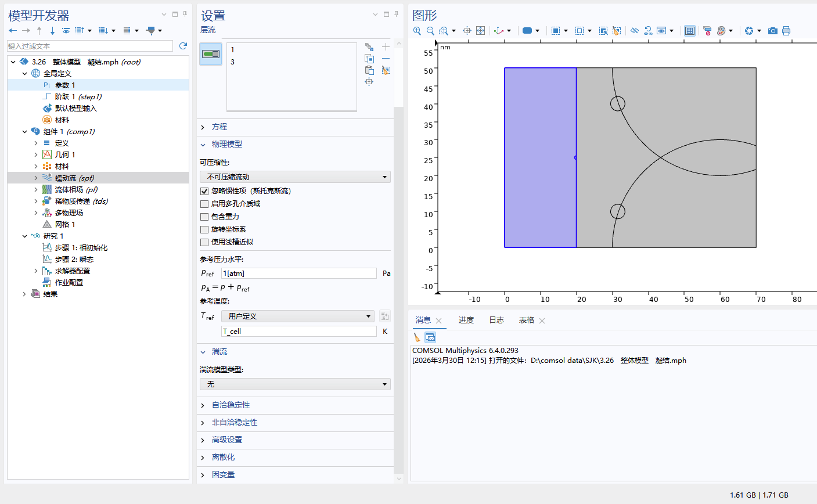817x504 pixels.
Task: Check the include gravity option
Action: (204, 217)
